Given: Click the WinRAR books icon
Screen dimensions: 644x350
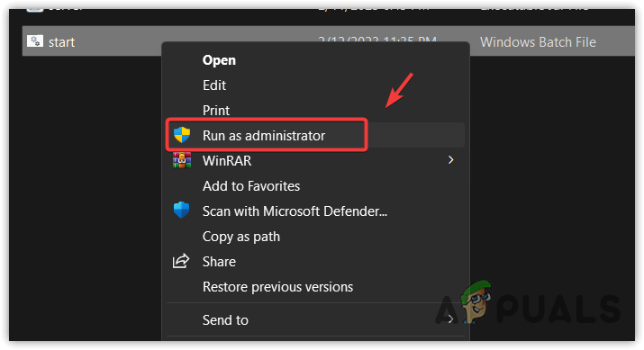Looking at the screenshot, I should [182, 160].
